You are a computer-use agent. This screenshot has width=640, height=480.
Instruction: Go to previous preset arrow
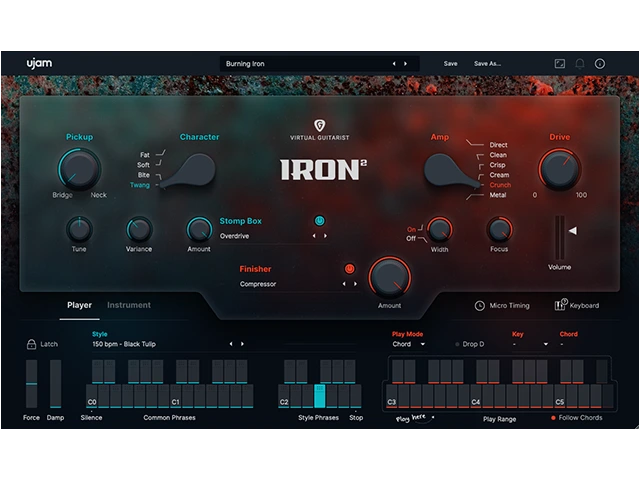tap(394, 64)
